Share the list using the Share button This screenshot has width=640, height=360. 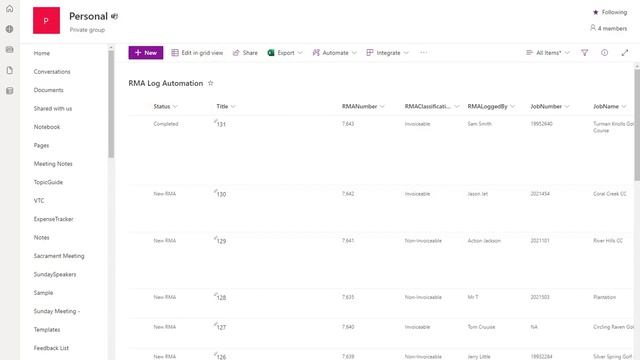pos(245,53)
